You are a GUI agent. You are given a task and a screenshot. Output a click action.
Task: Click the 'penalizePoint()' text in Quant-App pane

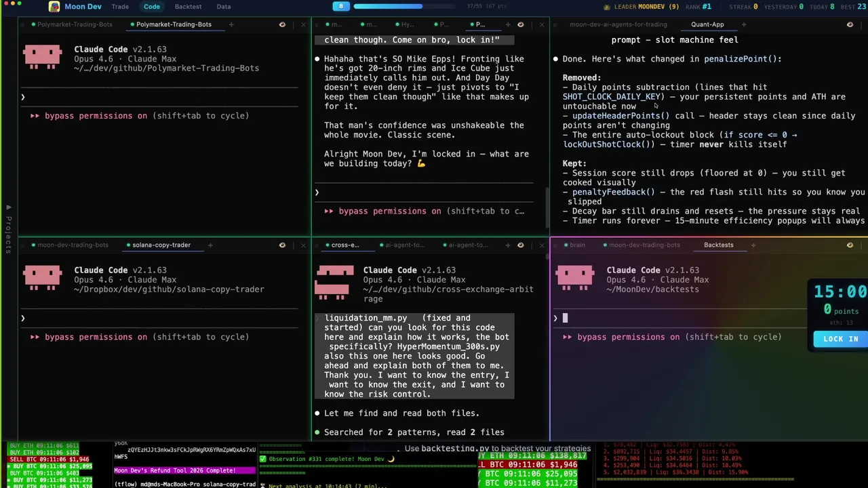coord(740,59)
